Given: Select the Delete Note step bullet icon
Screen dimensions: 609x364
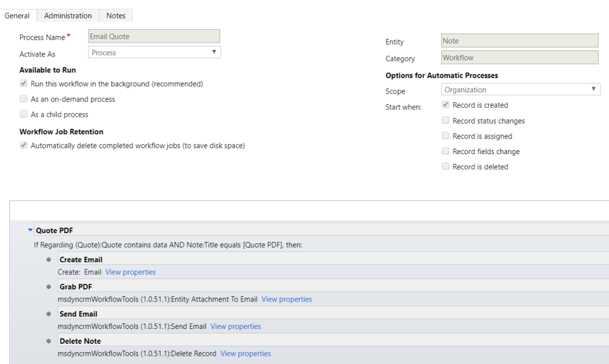Looking at the screenshot, I should [49, 341].
